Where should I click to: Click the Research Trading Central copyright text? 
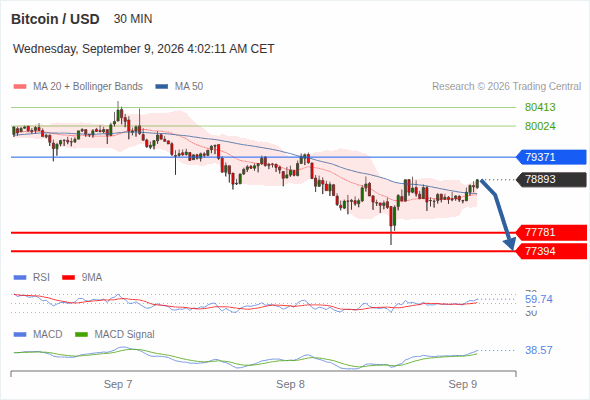(506, 87)
